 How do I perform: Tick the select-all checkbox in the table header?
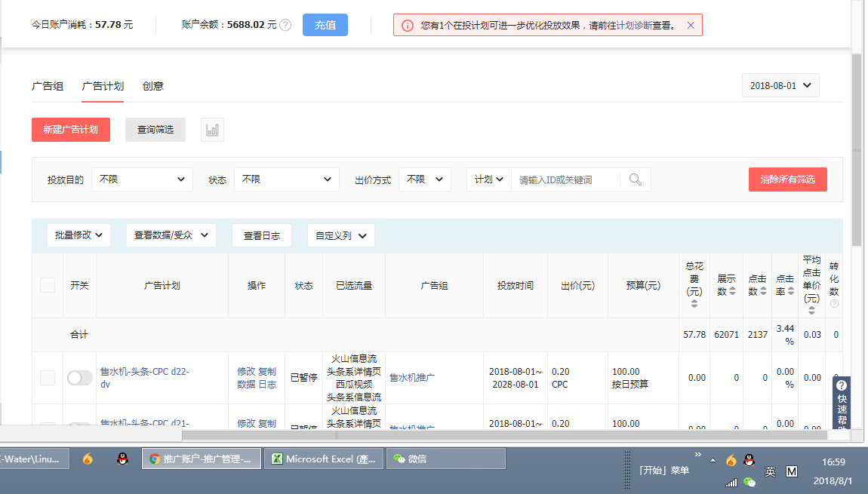point(48,285)
